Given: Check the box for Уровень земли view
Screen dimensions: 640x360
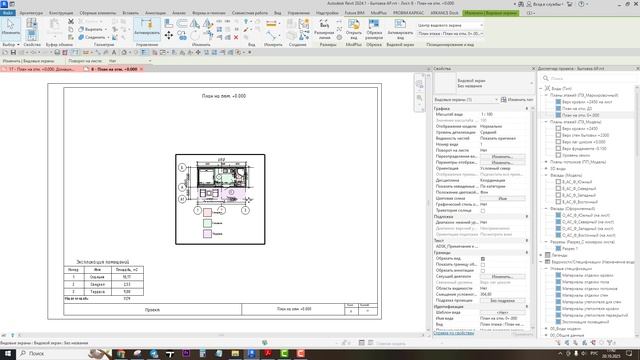Looking at the screenshot, I should coord(558,155).
